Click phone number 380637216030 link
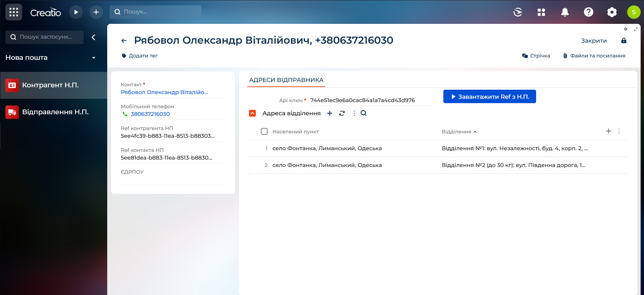Screen dimensions: 644x295 tap(150, 114)
